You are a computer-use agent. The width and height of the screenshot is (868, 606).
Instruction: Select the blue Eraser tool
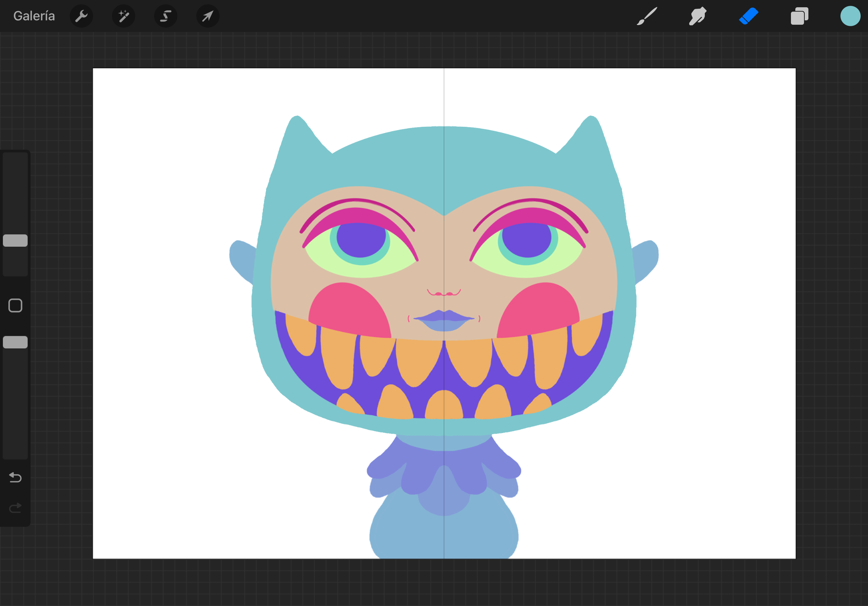[748, 16]
